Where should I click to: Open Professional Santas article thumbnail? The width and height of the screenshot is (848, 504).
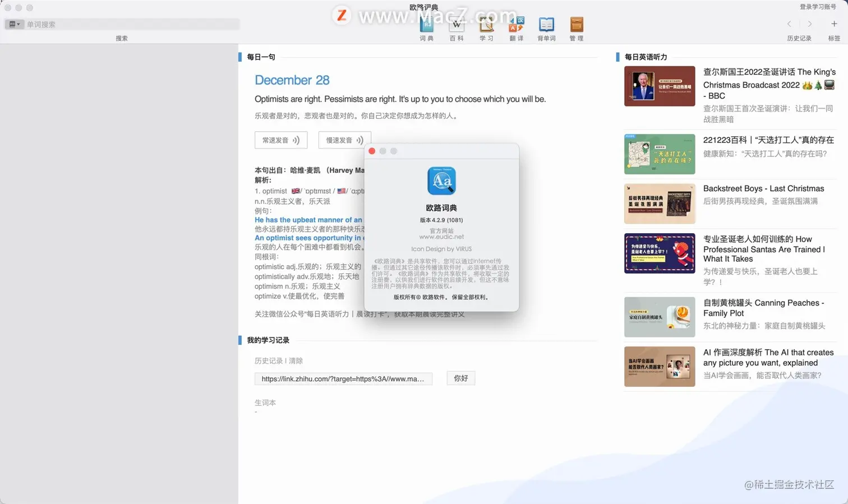click(660, 253)
